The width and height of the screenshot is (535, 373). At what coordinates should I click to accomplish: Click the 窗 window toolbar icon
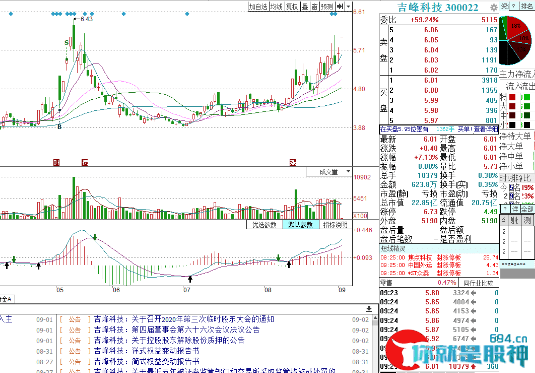[315, 6]
